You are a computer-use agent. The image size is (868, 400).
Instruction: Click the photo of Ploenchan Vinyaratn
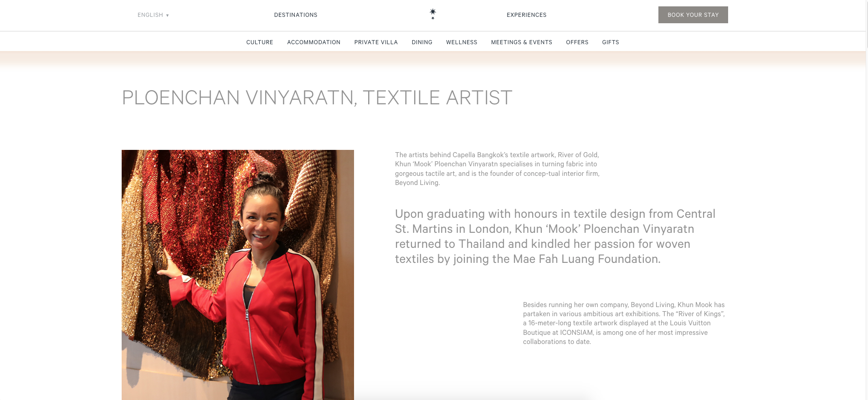point(238,275)
